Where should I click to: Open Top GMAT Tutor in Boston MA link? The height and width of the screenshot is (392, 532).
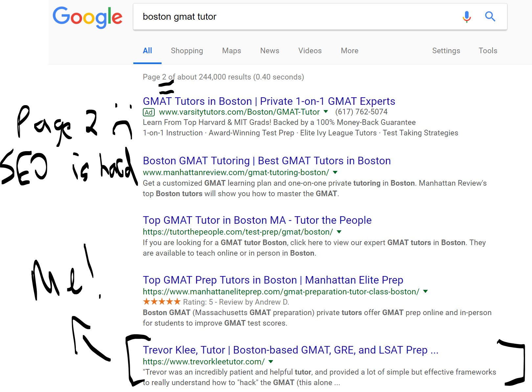pyautogui.click(x=257, y=220)
